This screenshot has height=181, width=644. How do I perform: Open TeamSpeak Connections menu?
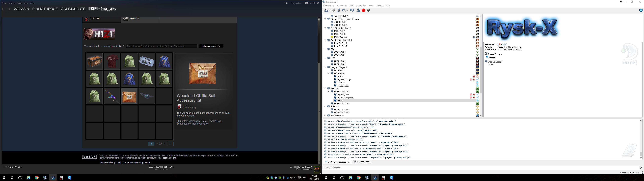click(329, 6)
